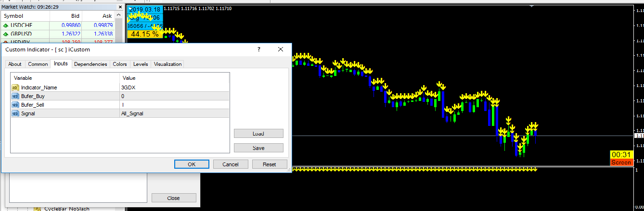Click the CycleBar NoSlash indicator icon

pyautogui.click(x=37, y=209)
